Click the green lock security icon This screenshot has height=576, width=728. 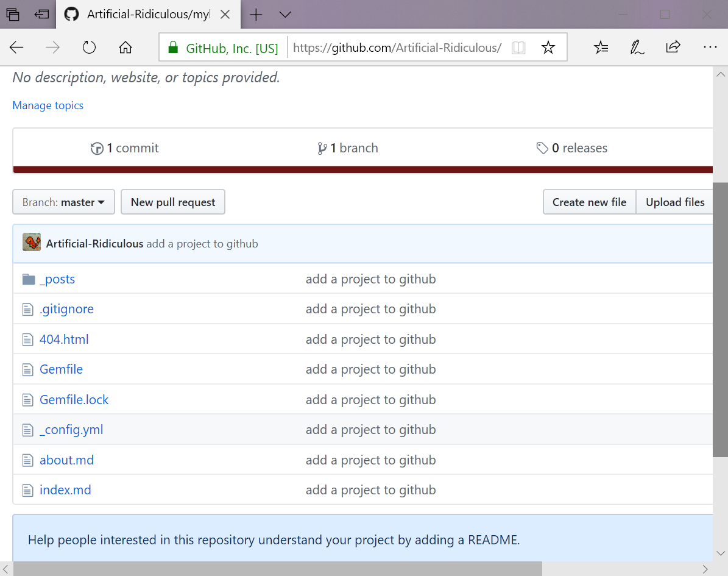(173, 48)
